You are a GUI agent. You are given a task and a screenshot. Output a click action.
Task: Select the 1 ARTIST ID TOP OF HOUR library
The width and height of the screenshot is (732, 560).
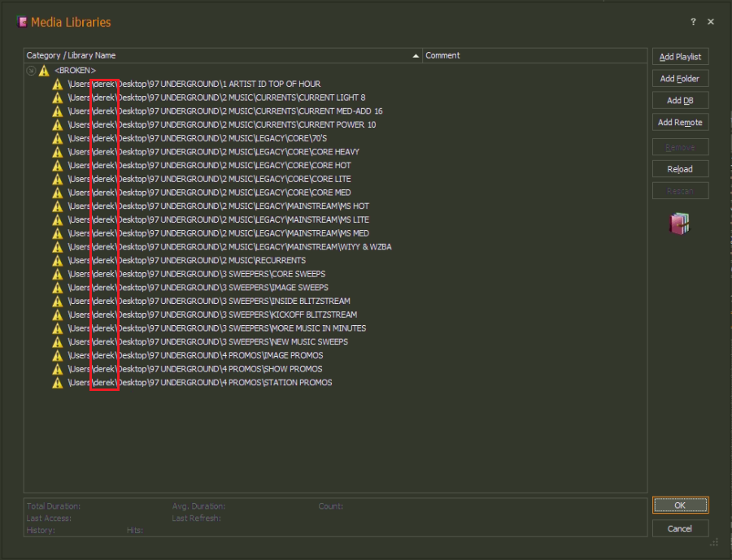point(194,84)
